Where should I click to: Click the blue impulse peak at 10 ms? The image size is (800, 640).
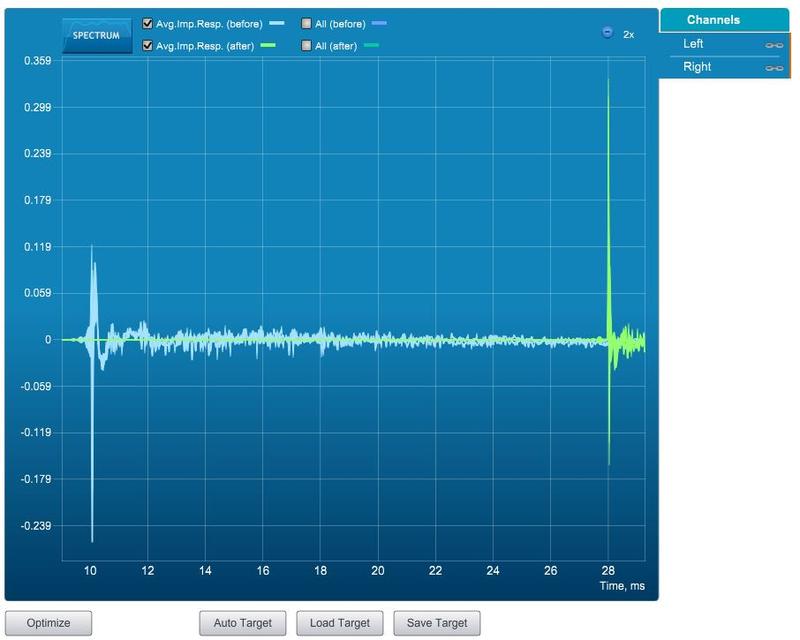click(x=92, y=538)
